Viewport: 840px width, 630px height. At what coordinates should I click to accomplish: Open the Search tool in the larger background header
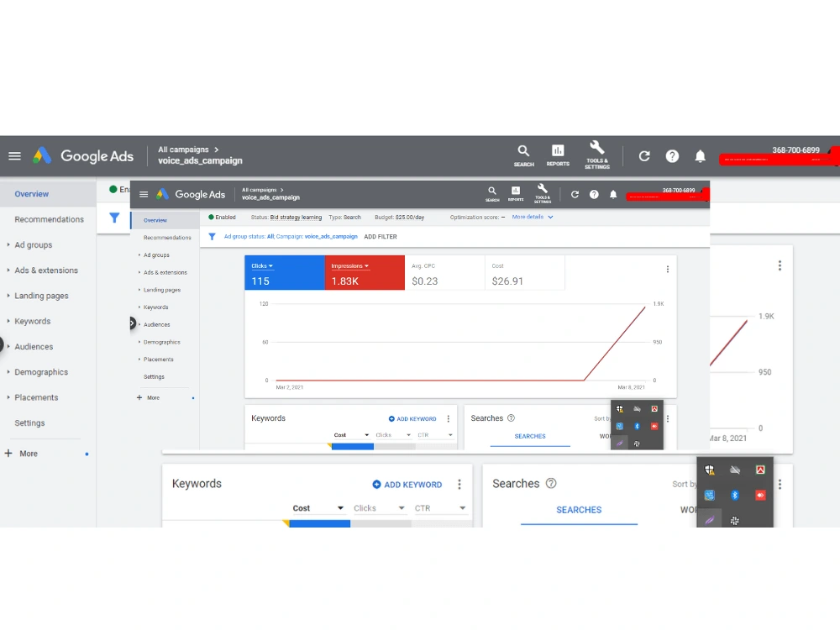523,156
